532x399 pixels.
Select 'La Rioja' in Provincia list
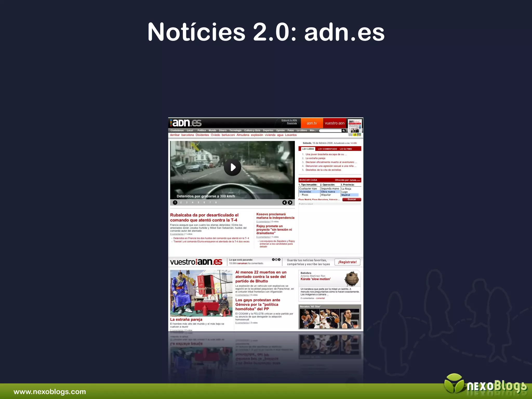[350, 189]
